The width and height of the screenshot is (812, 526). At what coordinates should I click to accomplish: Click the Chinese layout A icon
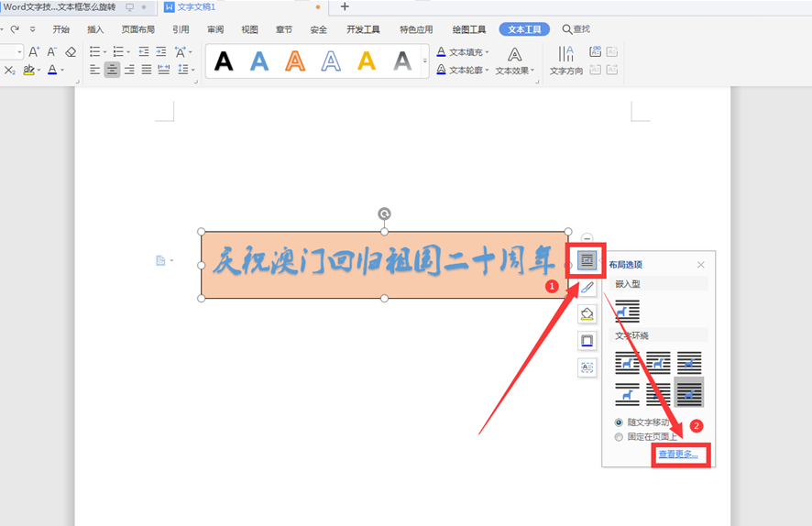point(181,51)
